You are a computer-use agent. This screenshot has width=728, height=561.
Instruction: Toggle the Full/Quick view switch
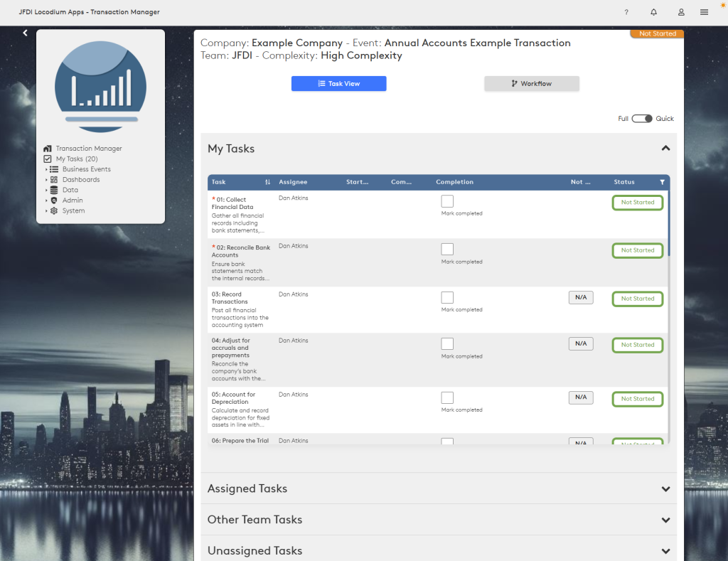[642, 119]
